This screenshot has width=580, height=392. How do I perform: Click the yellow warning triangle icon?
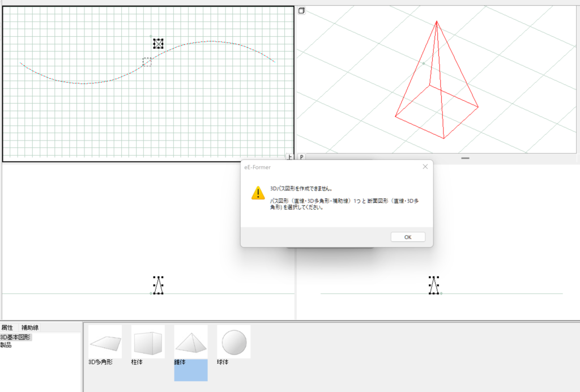(258, 193)
